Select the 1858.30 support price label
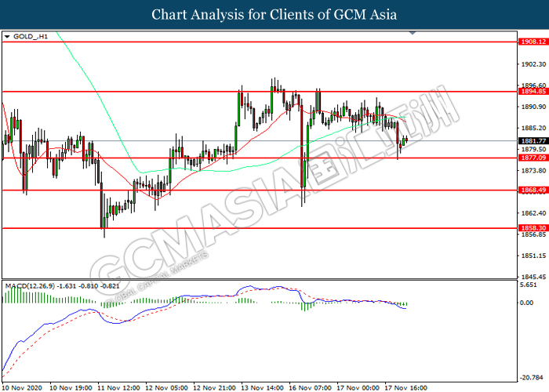Viewport: 549px width, 392px height. 533,228
